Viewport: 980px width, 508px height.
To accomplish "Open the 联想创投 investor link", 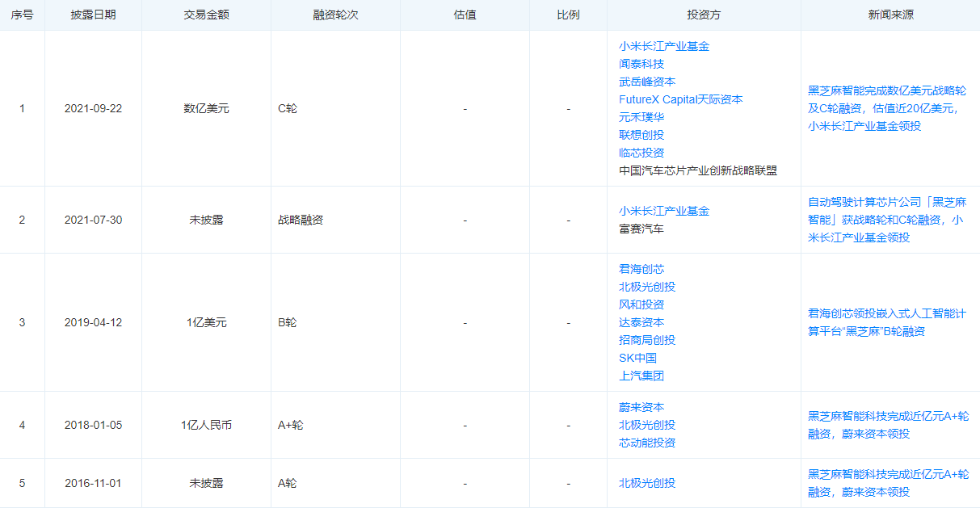I will 641,135.
